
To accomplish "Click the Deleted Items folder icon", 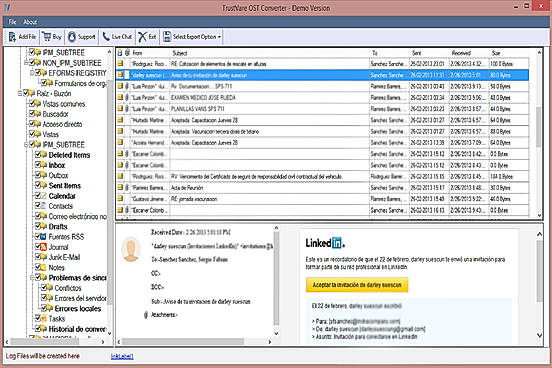I will tap(44, 155).
